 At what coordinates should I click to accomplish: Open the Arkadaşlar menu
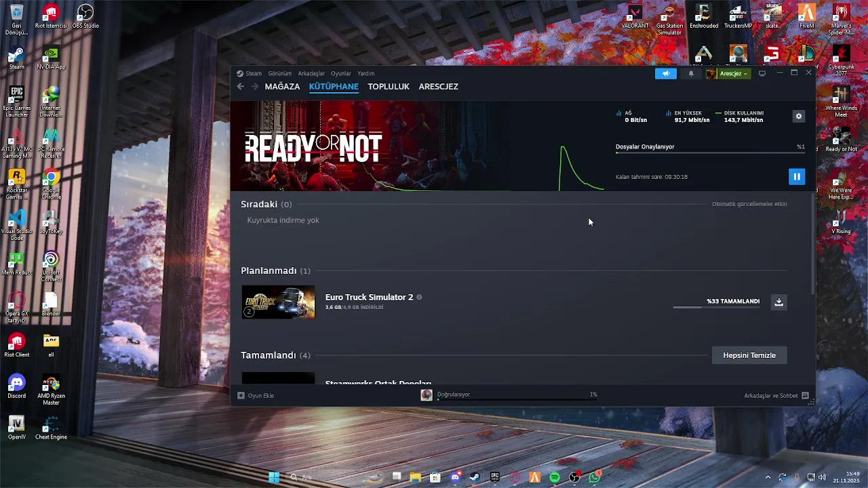click(x=311, y=73)
